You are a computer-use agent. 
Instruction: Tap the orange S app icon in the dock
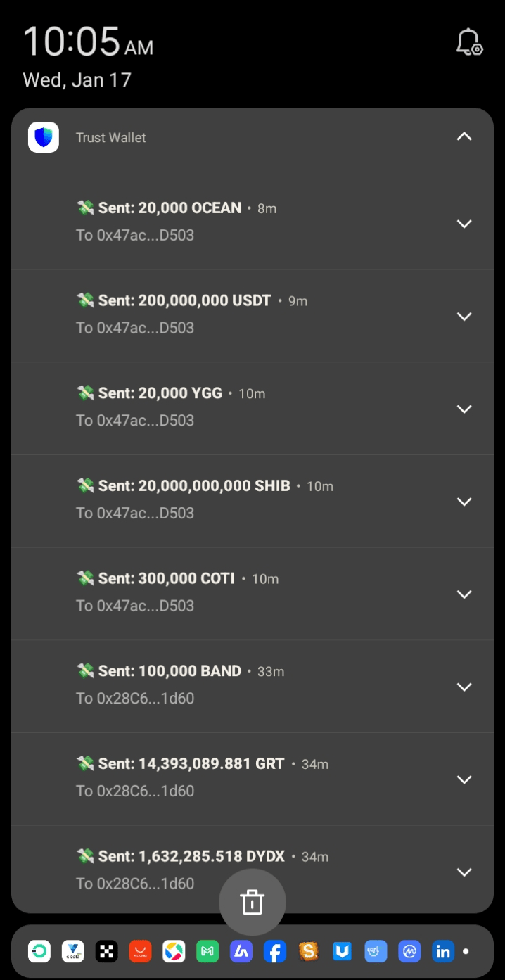309,951
